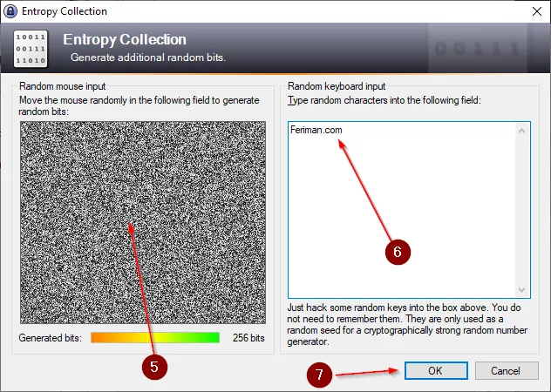
Task: Click the 'Random mouse input' group label
Action: (x=62, y=86)
